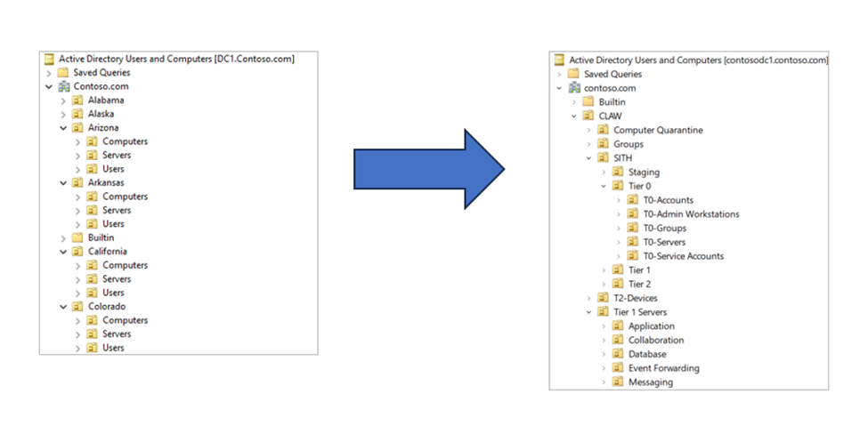Click the T0-Admin Workstations OU icon

(633, 214)
